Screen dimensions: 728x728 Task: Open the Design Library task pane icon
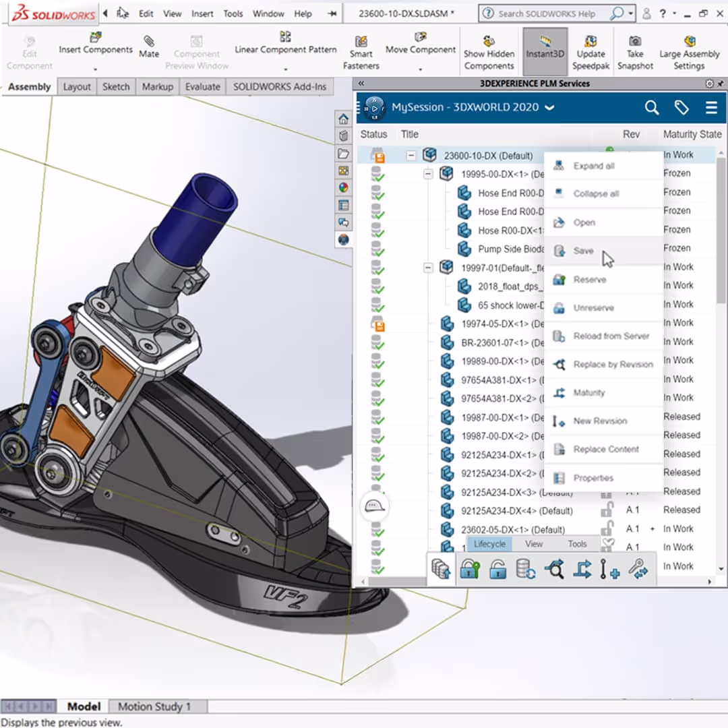click(343, 136)
